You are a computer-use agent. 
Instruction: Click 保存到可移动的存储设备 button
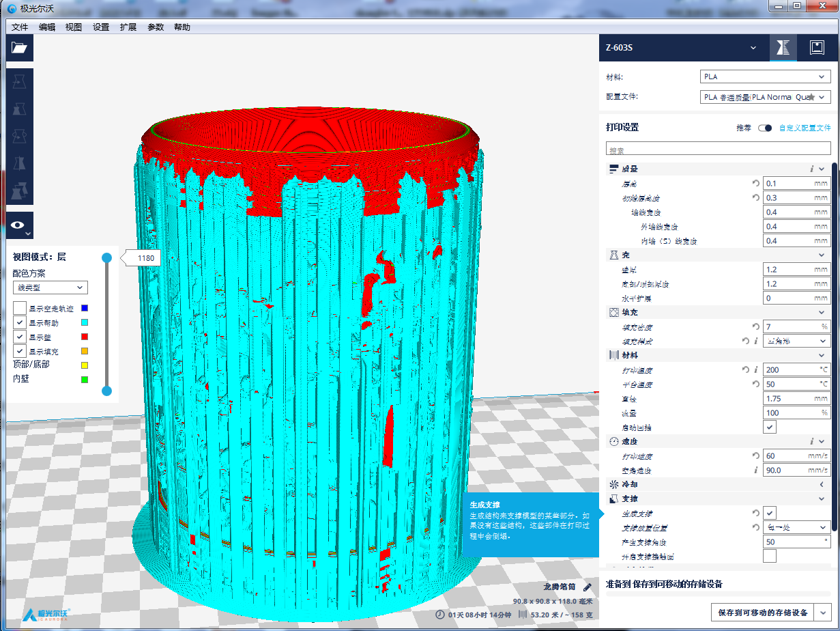pos(763,613)
